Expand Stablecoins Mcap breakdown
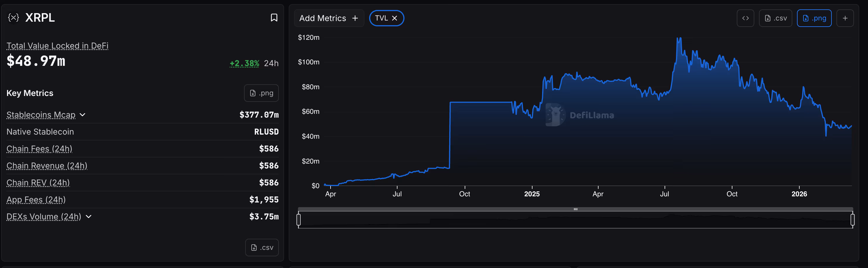The width and height of the screenshot is (868, 268). (82, 115)
